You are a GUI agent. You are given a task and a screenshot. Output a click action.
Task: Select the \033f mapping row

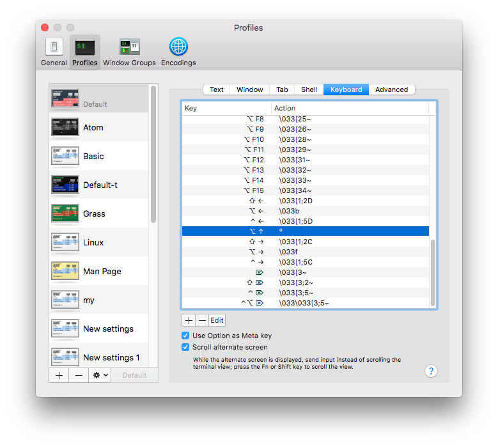(305, 252)
